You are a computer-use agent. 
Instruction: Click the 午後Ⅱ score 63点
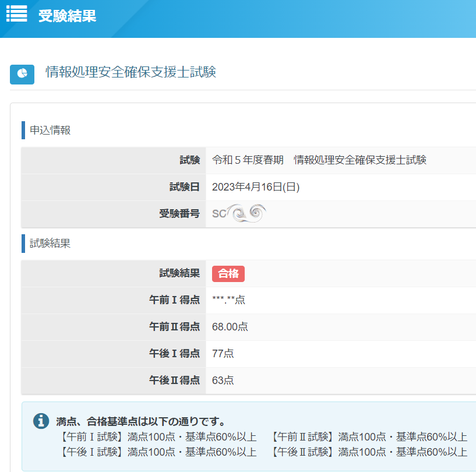coord(223,380)
